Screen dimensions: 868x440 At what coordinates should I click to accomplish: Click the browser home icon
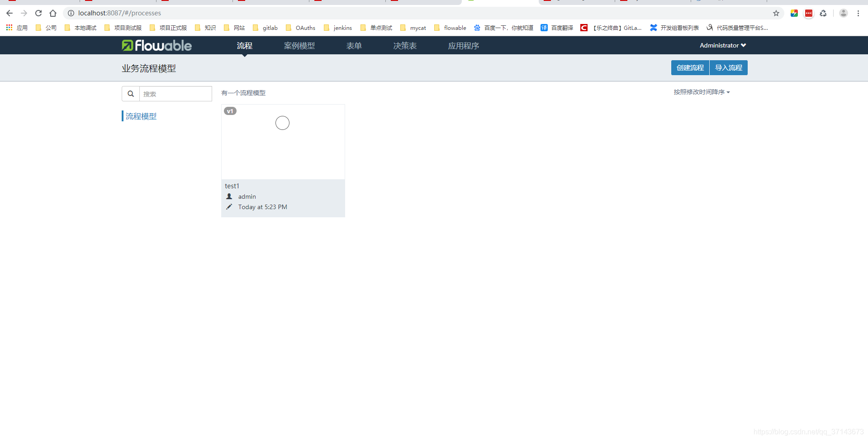tap(53, 13)
